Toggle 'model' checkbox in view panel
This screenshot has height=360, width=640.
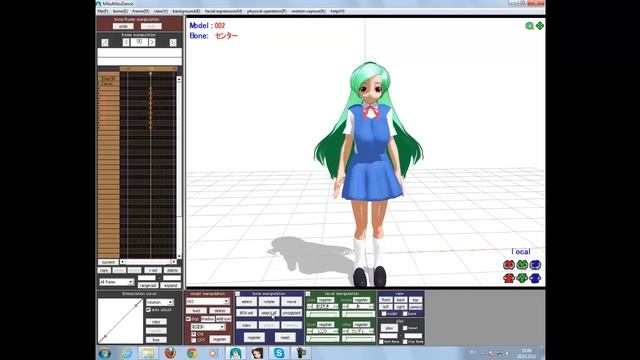click(384, 313)
